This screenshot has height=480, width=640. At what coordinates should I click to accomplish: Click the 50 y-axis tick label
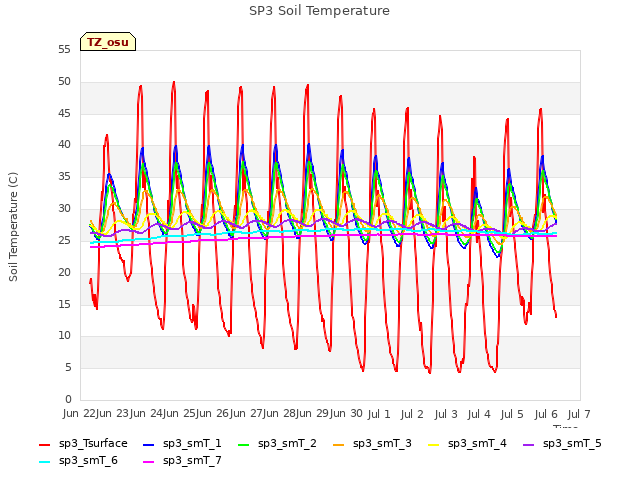pyautogui.click(x=64, y=82)
